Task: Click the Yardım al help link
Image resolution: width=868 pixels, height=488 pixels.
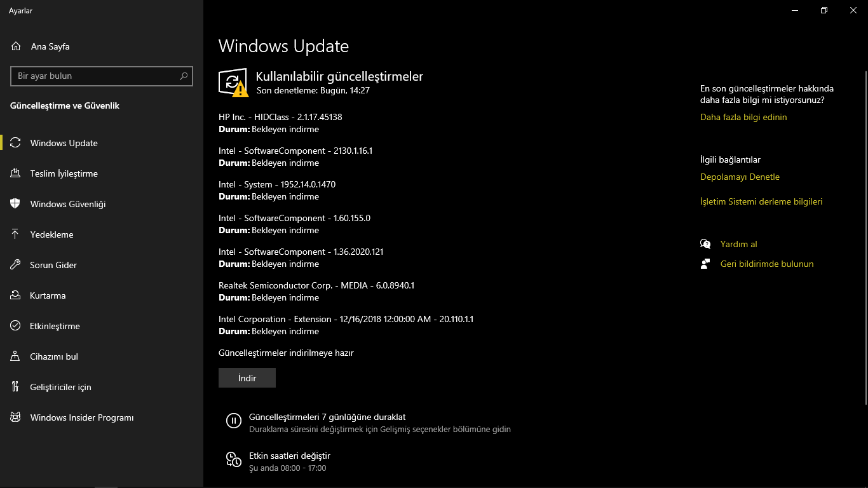Action: tap(738, 244)
